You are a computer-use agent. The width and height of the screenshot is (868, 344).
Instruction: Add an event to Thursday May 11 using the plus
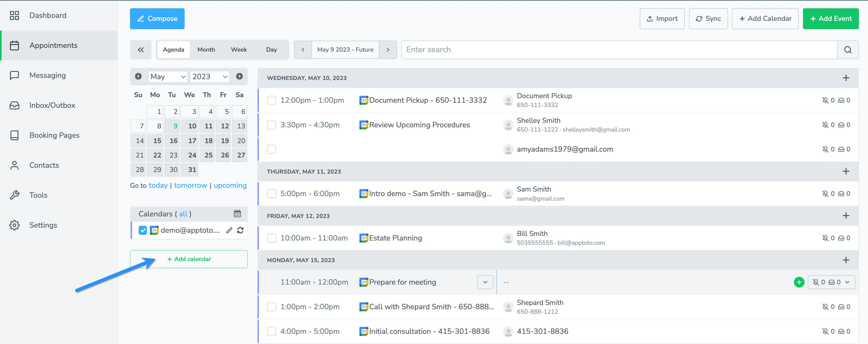coord(846,171)
